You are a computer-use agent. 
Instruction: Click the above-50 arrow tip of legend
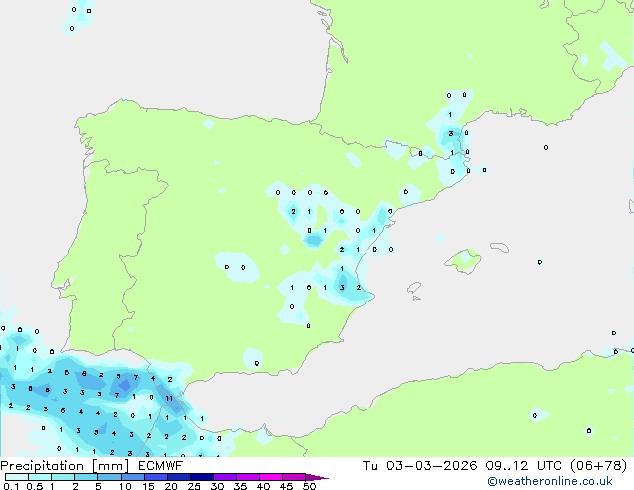coord(317,477)
